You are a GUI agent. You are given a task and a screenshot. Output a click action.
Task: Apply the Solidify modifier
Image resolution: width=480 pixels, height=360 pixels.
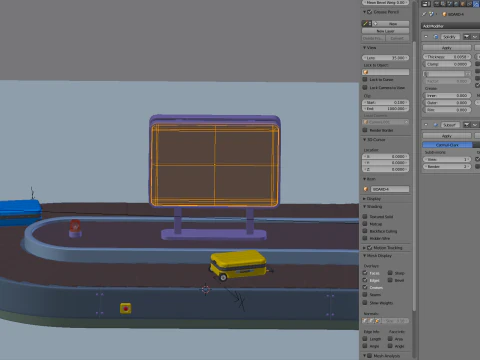(447, 48)
